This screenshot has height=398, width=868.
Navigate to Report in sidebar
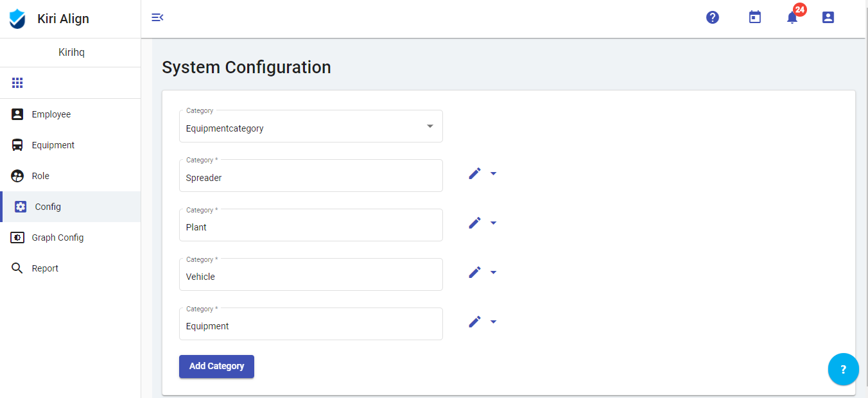[x=45, y=268]
